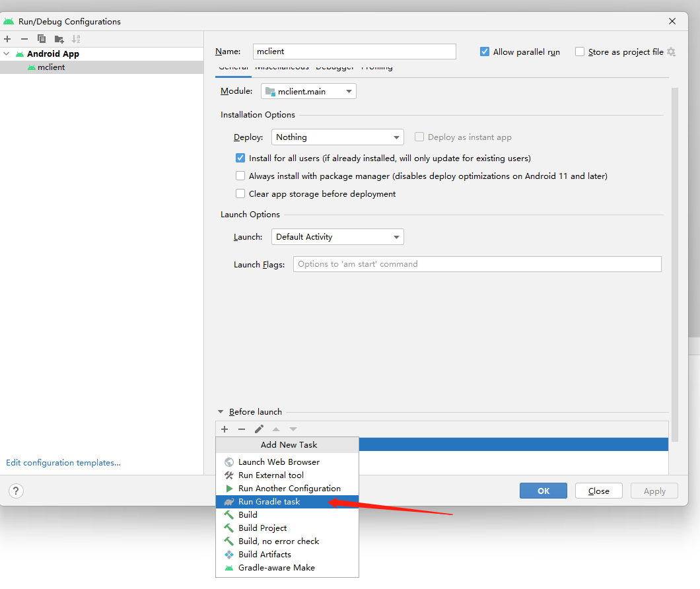
Task: Select highlighted row in before launch list
Action: [513, 444]
